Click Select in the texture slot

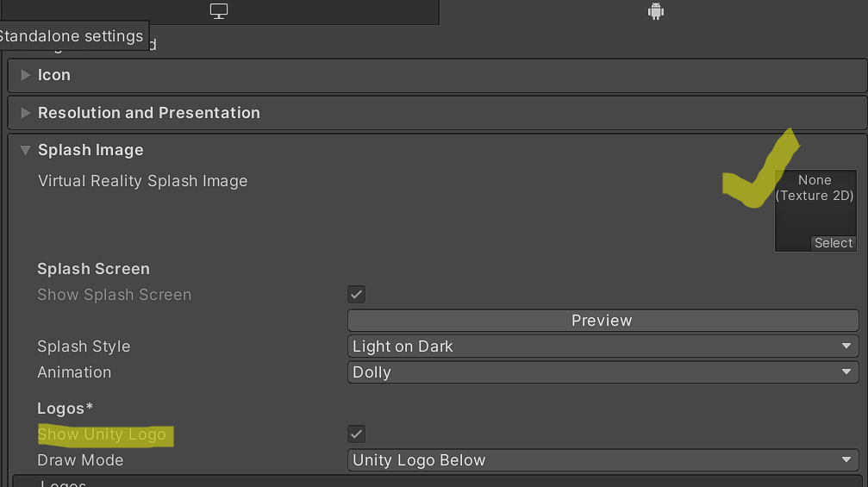833,243
